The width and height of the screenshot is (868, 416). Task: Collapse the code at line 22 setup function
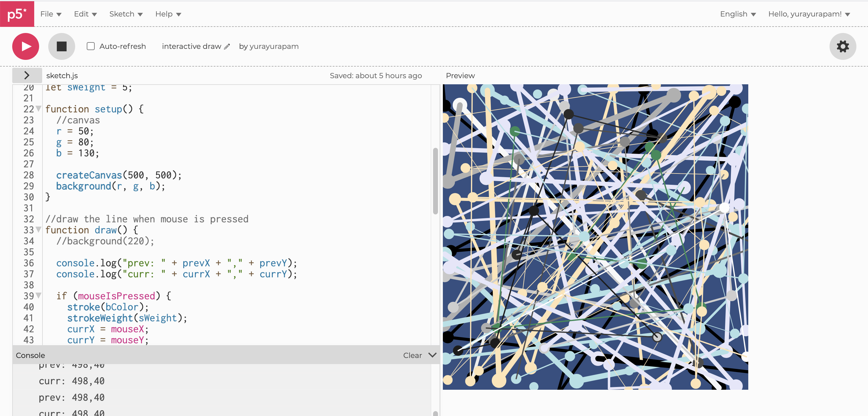point(38,108)
